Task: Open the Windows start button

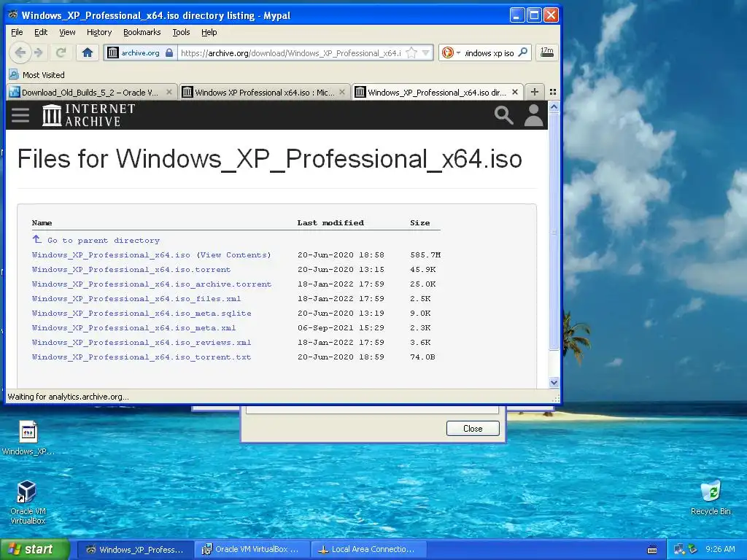Action: point(34,549)
